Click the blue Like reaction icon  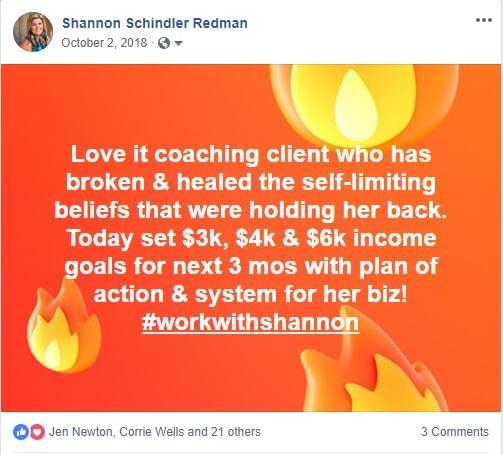click(21, 432)
